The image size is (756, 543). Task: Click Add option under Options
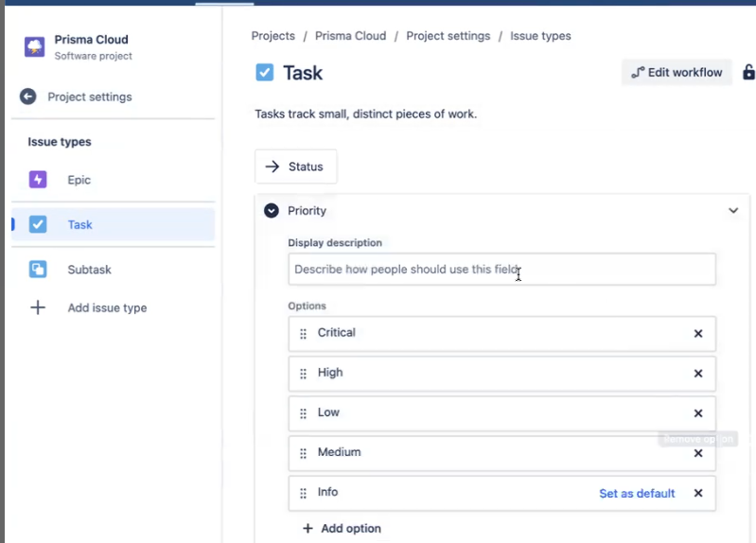click(x=342, y=529)
